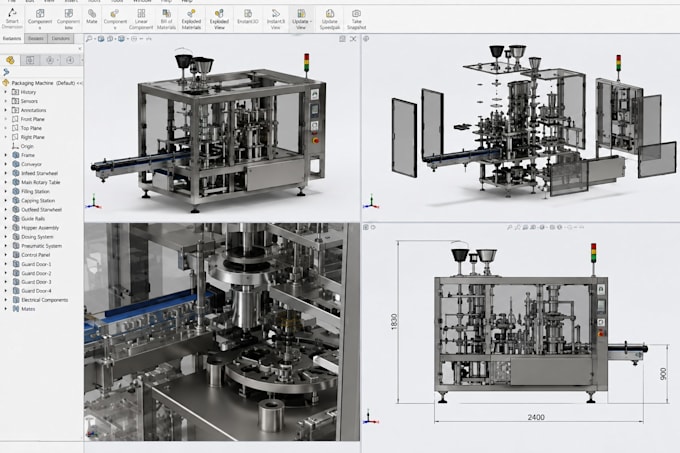Run Update Speedpak
This screenshot has width=680, height=453.
pos(330,19)
